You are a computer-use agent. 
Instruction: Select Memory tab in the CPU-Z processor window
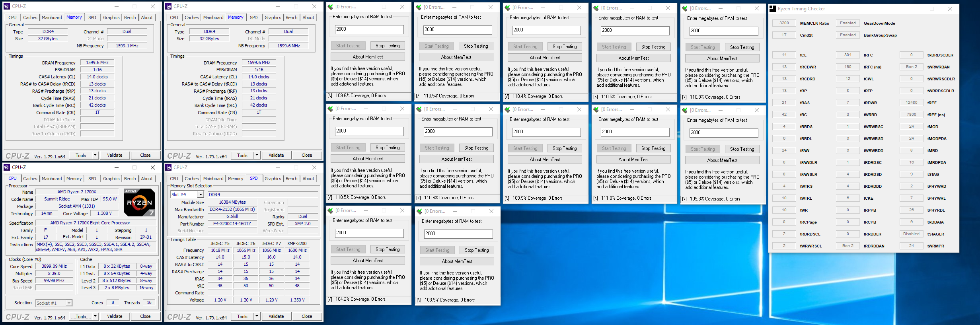pos(74,179)
